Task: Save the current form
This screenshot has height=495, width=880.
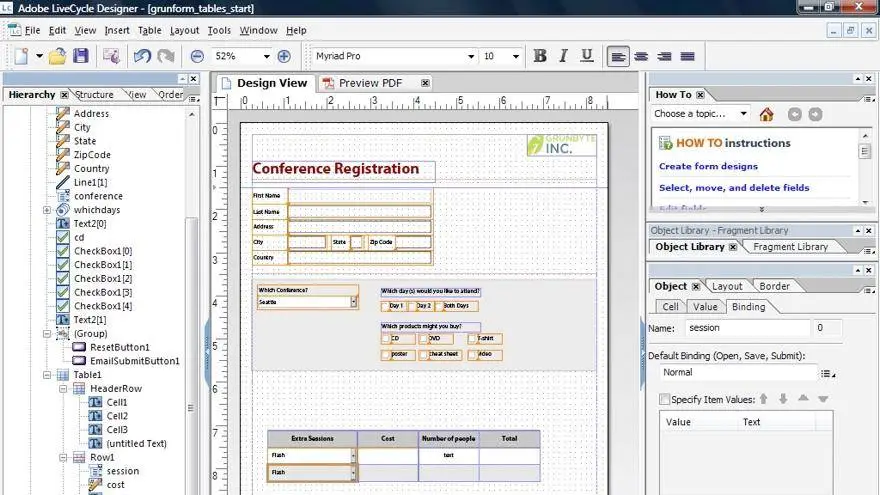Action: click(x=81, y=56)
